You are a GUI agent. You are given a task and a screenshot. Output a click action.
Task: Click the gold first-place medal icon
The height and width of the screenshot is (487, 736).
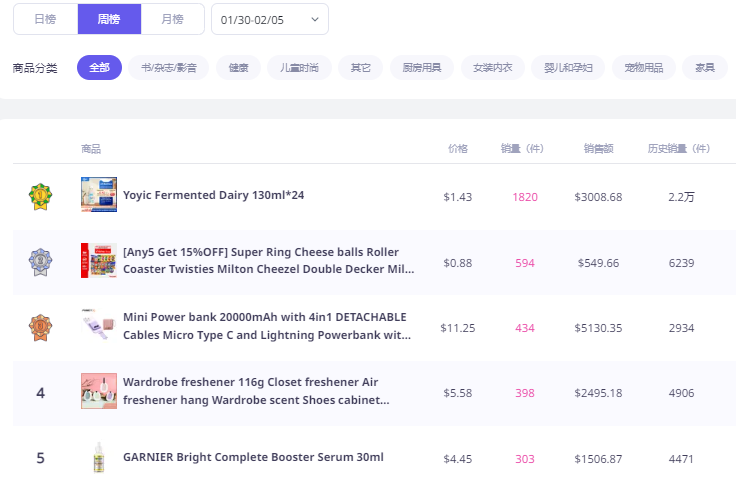tap(40, 197)
